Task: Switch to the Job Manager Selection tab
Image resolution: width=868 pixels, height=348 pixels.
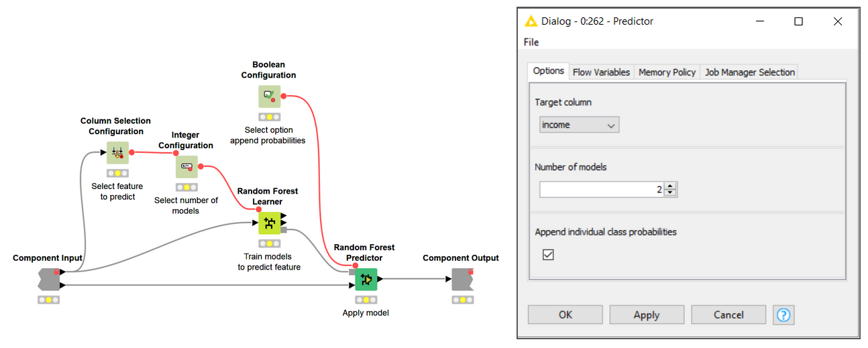Action: [750, 72]
